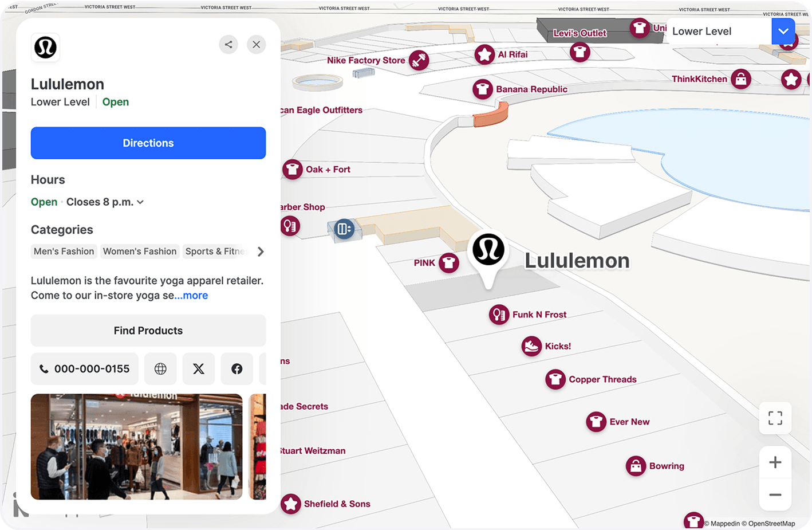Reveal more category tags with the right chevron
Image resolution: width=812 pixels, height=530 pixels.
coord(261,251)
